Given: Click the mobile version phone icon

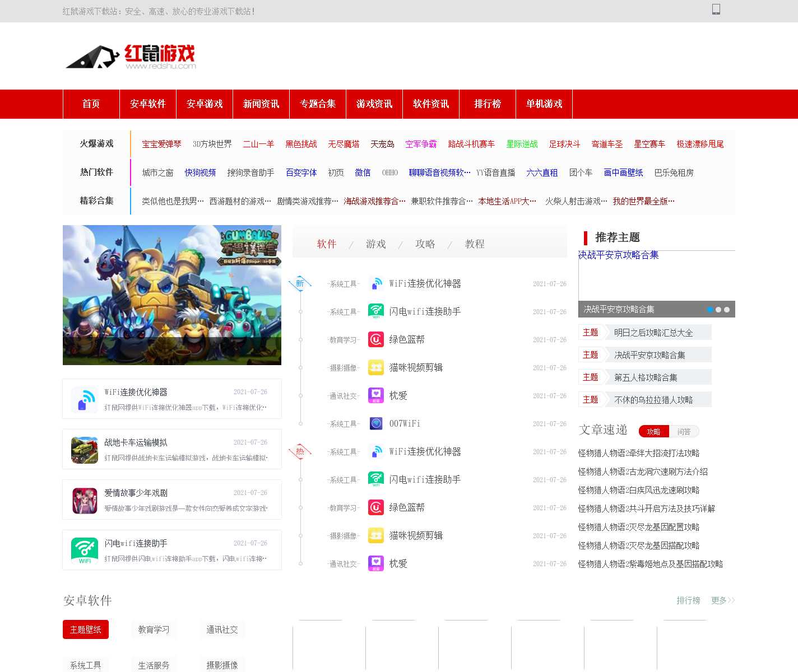Looking at the screenshot, I should click(716, 9).
